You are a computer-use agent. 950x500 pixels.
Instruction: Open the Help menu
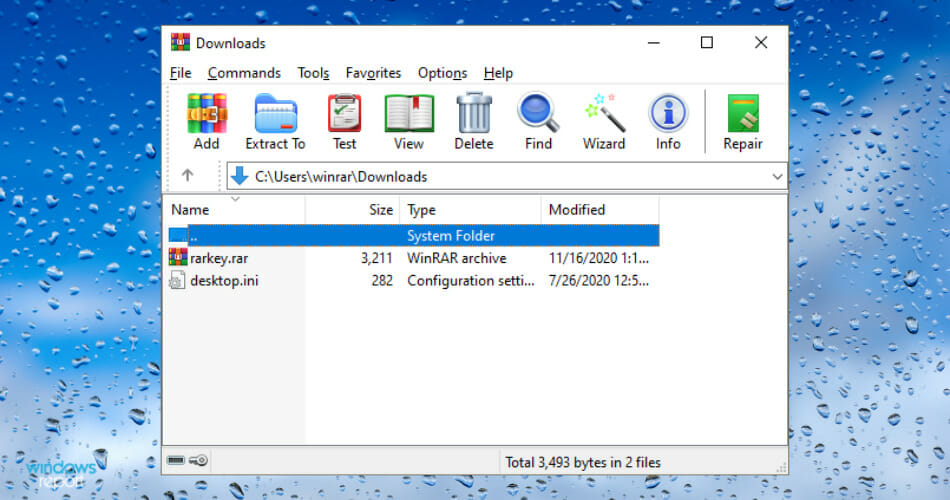498,73
